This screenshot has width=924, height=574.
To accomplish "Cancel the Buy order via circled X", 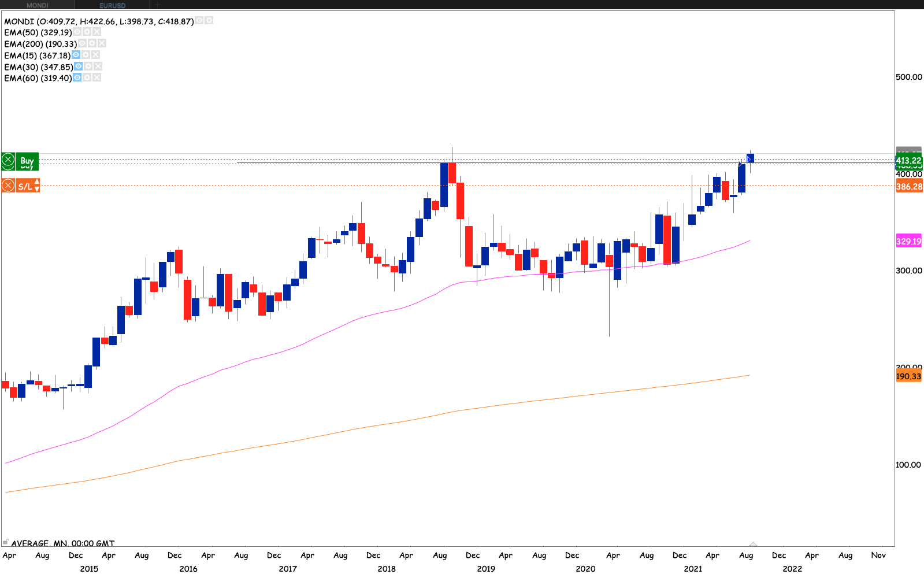I will coord(8,160).
